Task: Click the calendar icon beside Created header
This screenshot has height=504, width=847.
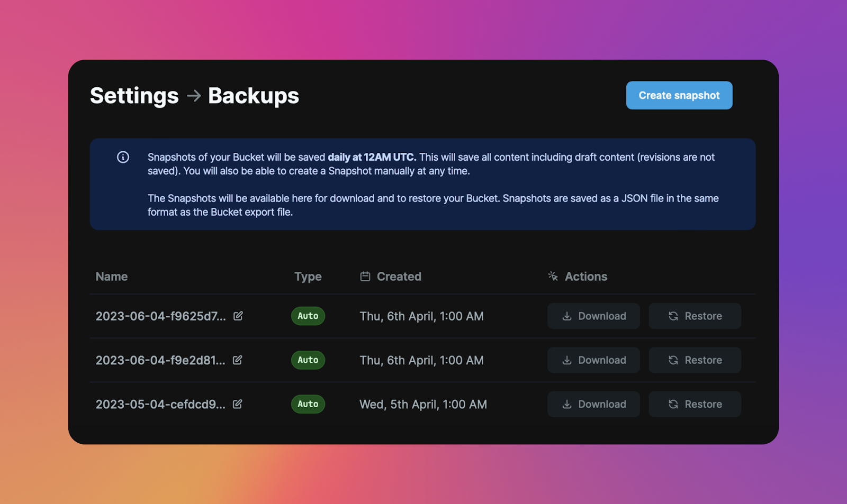Action: pyautogui.click(x=365, y=277)
